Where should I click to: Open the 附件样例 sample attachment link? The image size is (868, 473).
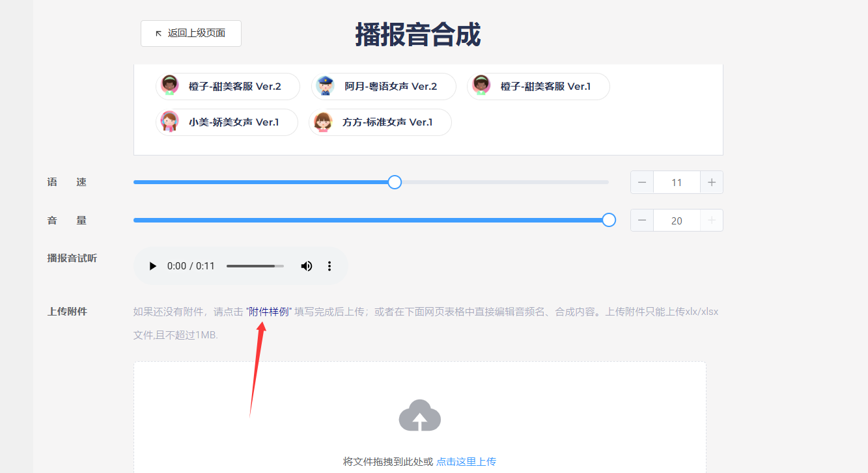click(x=269, y=312)
